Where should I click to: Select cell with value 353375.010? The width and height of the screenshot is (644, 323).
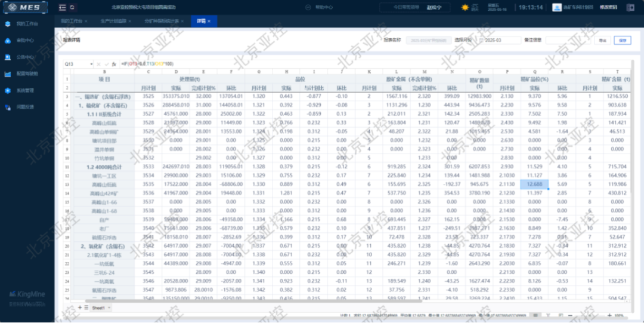click(x=176, y=97)
